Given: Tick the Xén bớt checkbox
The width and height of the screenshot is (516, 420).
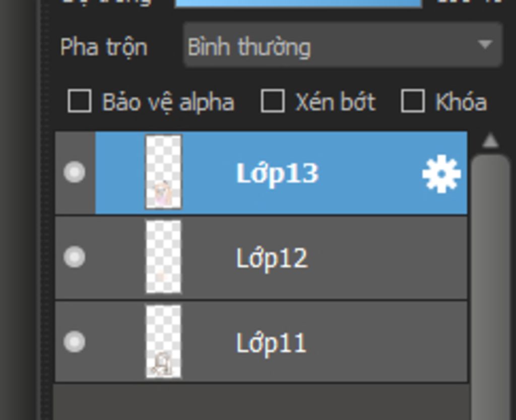Looking at the screenshot, I should [273, 101].
